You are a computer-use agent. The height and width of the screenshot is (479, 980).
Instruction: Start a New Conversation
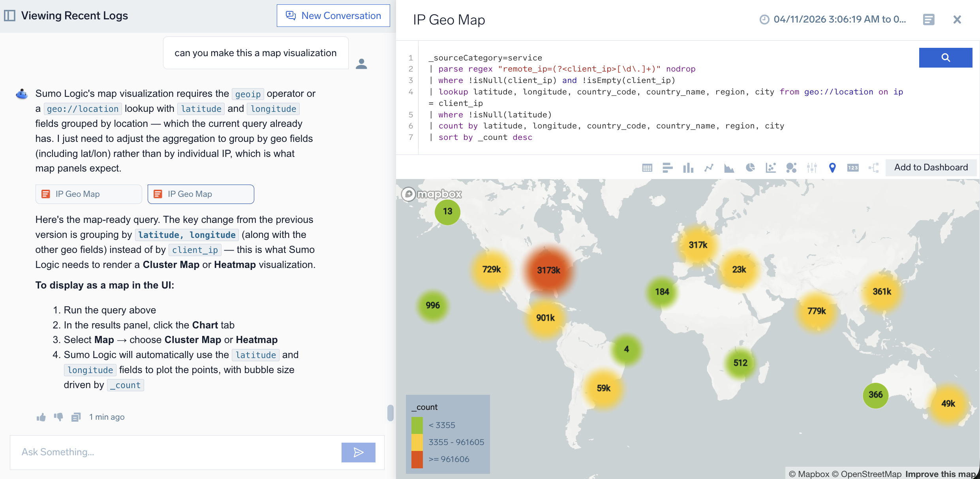tap(333, 16)
